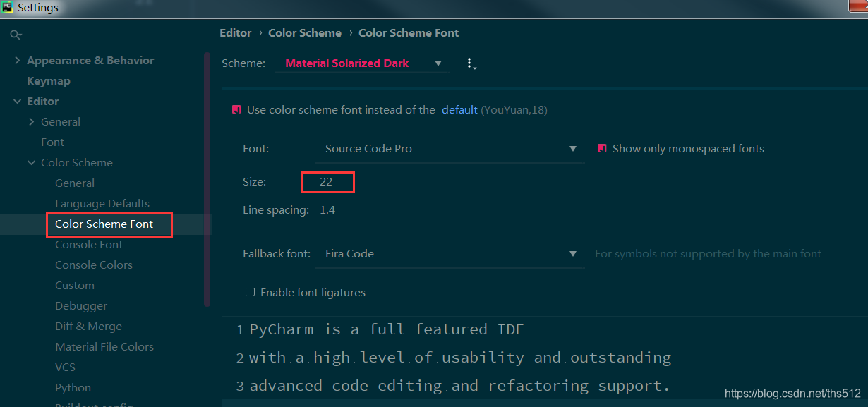This screenshot has width=868, height=407.
Task: Open the Fallback font dropdown
Action: [450, 254]
